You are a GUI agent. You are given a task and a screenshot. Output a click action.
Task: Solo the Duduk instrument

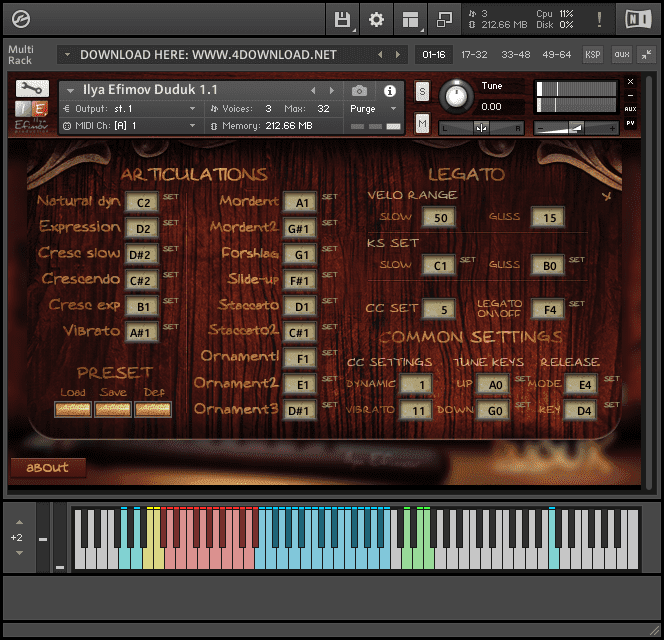point(422,91)
